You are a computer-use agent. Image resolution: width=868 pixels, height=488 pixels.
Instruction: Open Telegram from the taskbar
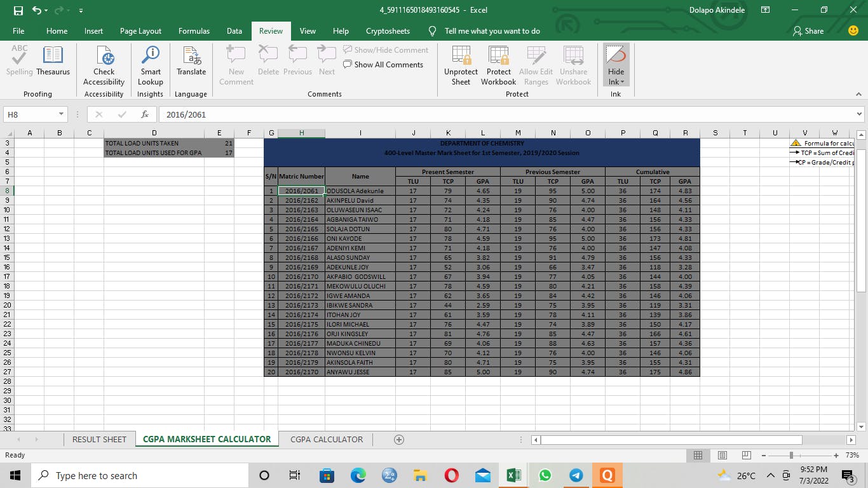point(576,475)
